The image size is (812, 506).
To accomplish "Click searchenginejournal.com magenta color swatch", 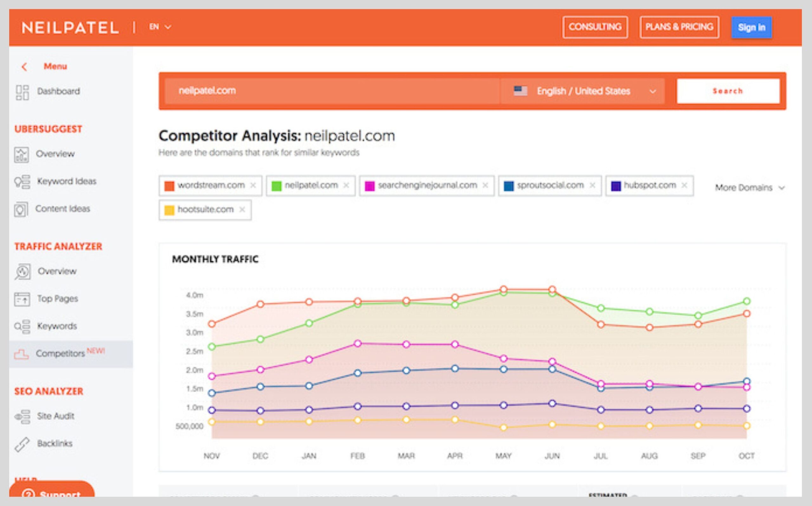I will click(370, 186).
